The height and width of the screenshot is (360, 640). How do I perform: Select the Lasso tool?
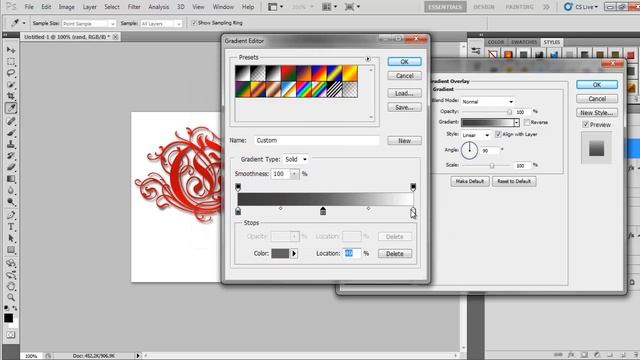pos(11,73)
